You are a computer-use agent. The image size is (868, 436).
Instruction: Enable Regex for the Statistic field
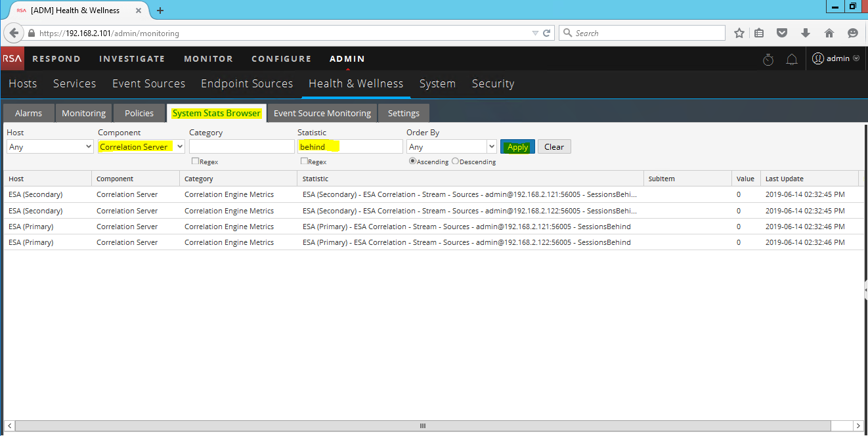(x=303, y=161)
